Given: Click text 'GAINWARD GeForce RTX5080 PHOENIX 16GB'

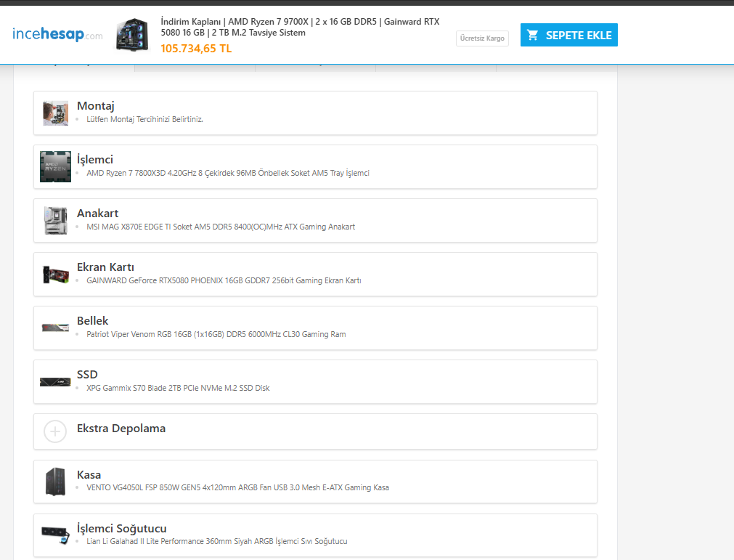Looking at the screenshot, I should 166,280.
